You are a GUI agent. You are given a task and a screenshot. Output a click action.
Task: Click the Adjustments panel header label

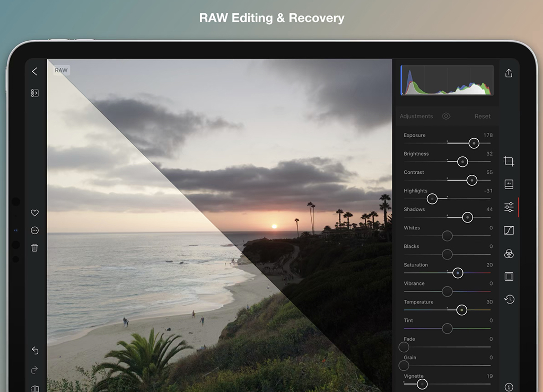coord(416,116)
